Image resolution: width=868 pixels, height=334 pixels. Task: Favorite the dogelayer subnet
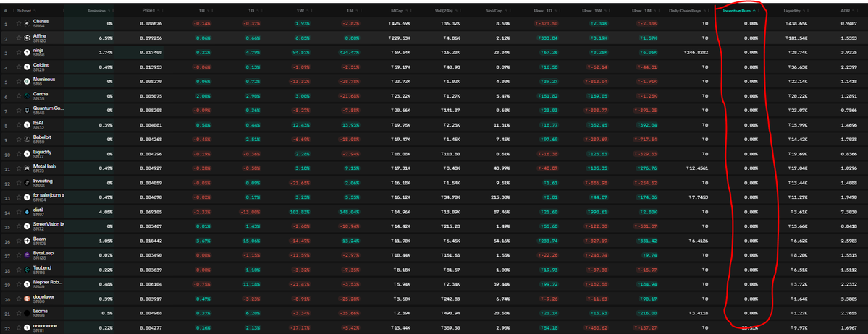pos(19,299)
